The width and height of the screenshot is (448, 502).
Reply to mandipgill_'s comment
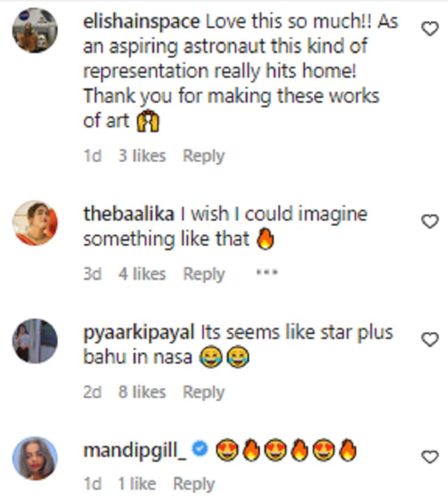pos(194,484)
